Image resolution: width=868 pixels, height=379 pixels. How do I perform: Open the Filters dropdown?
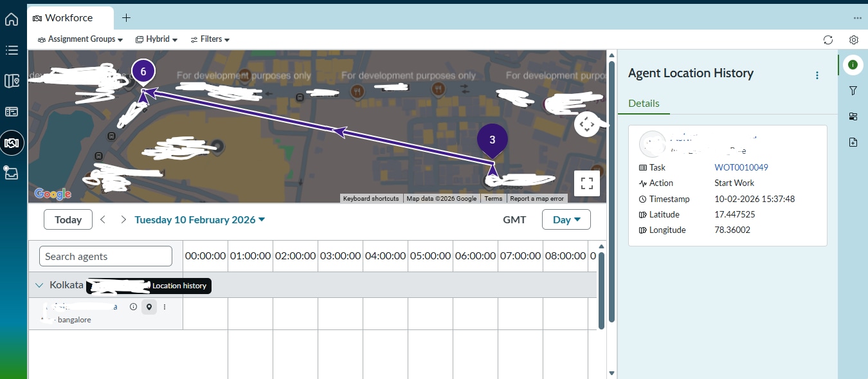point(210,39)
